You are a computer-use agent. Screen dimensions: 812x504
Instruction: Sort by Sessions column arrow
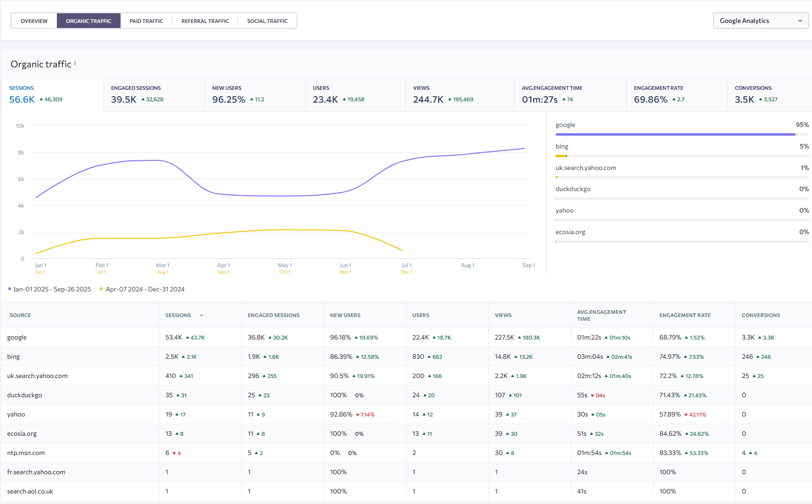(201, 315)
